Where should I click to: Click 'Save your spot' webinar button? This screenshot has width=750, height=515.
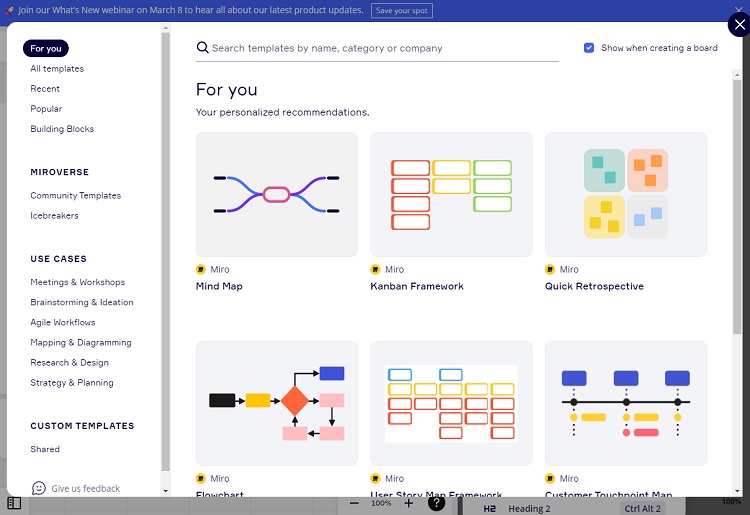tap(401, 10)
